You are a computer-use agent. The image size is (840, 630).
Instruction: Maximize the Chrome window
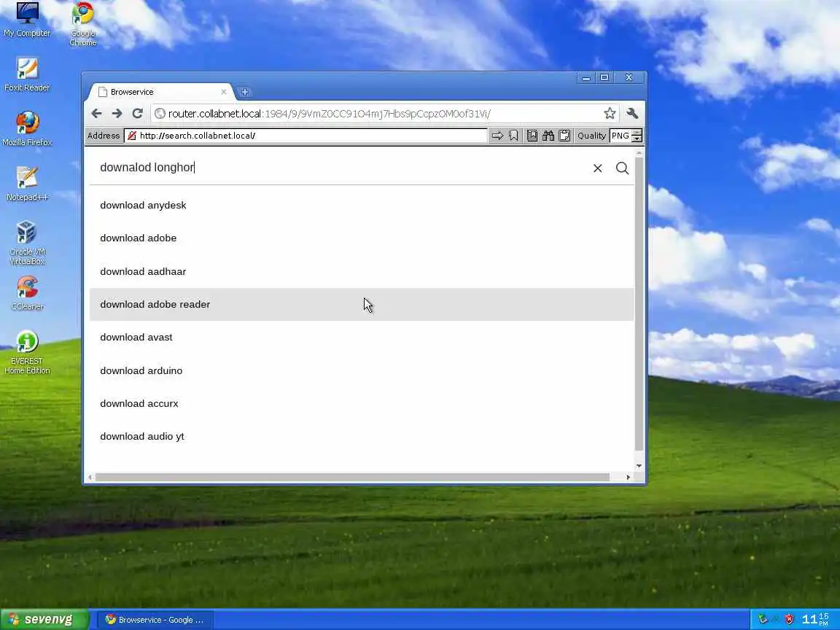point(604,78)
